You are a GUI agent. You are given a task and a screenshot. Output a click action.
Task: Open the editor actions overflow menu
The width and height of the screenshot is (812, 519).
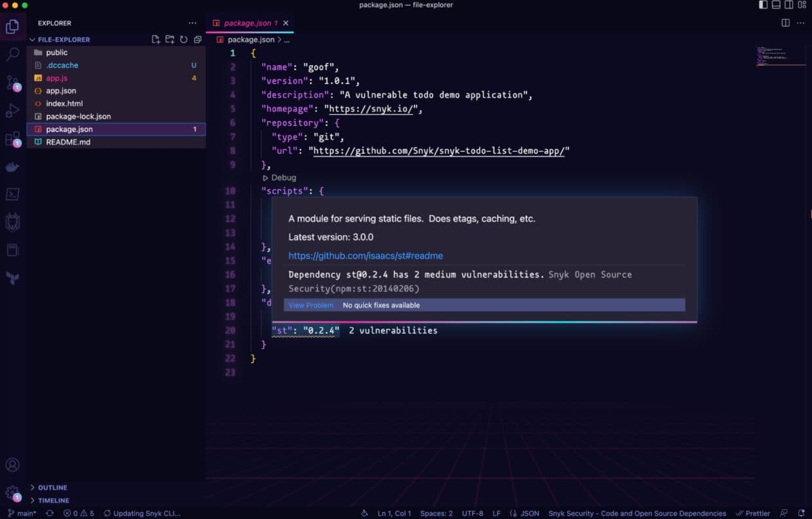[800, 22]
